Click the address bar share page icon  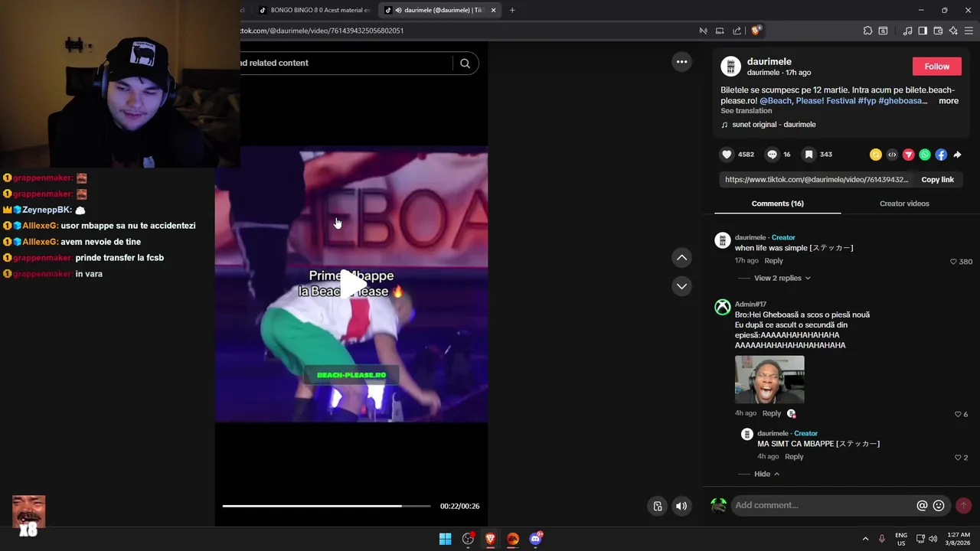click(x=737, y=31)
